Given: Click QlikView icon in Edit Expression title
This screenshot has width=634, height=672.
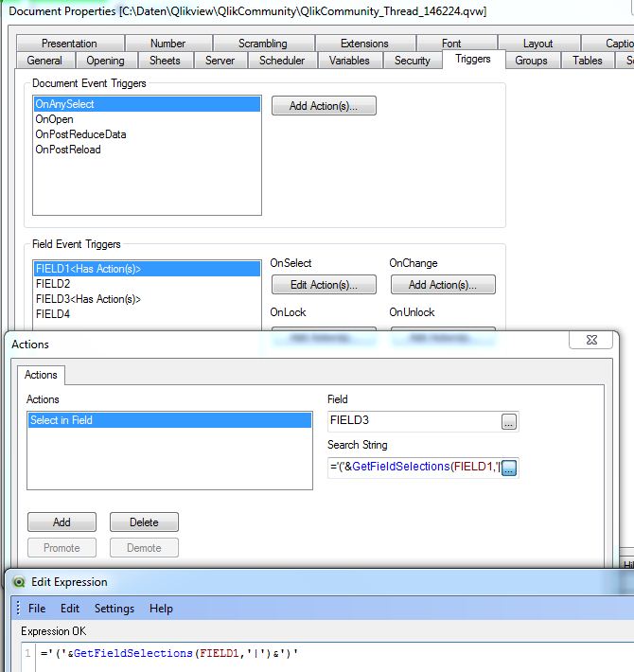Looking at the screenshot, I should click(x=19, y=582).
